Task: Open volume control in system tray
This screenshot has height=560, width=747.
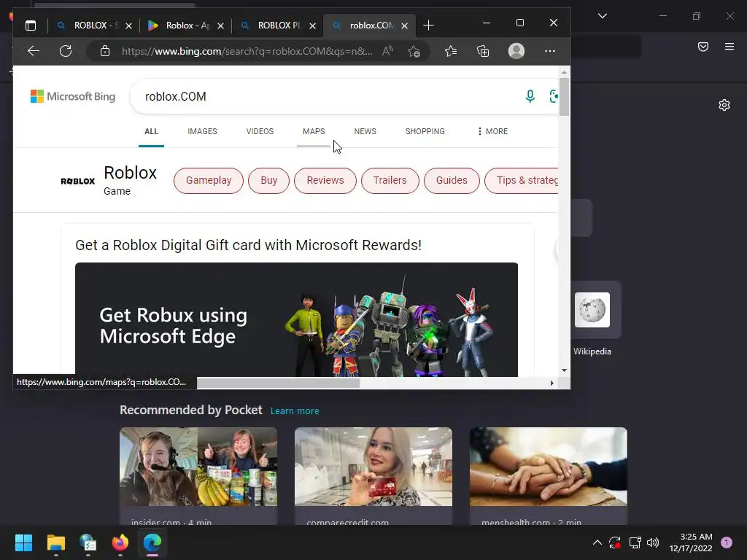Action: pos(653,542)
